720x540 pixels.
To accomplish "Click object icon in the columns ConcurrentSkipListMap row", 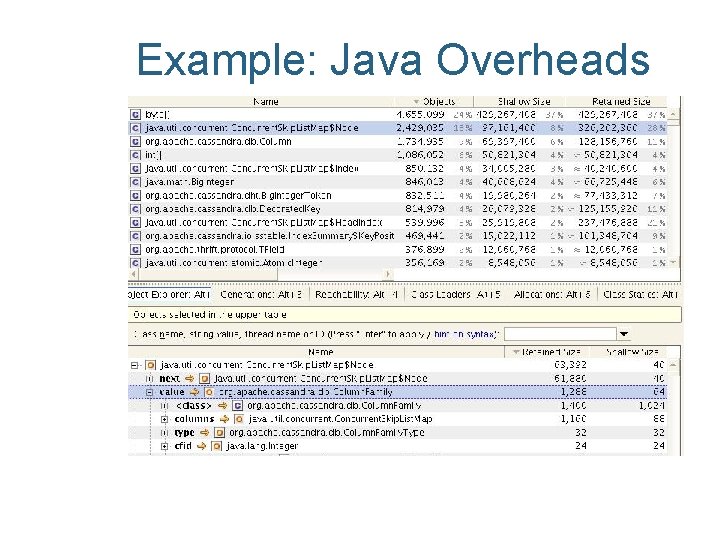I will (239, 419).
